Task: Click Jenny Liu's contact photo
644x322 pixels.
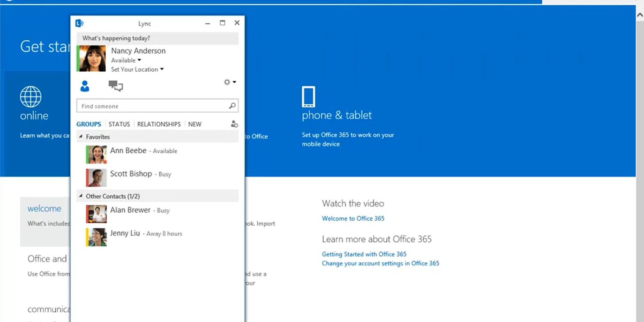Action: pyautogui.click(x=96, y=237)
